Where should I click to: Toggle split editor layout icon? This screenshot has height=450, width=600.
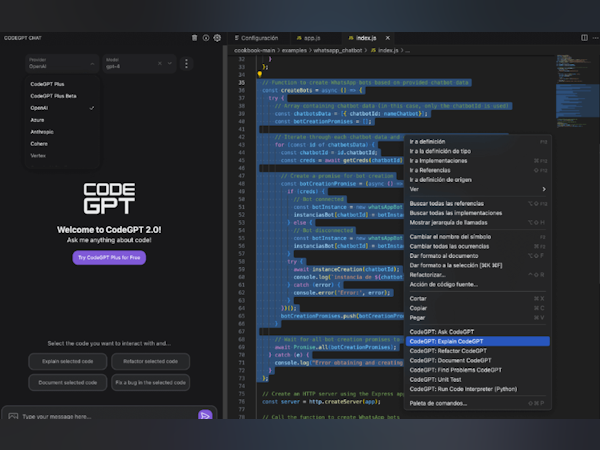584,38
